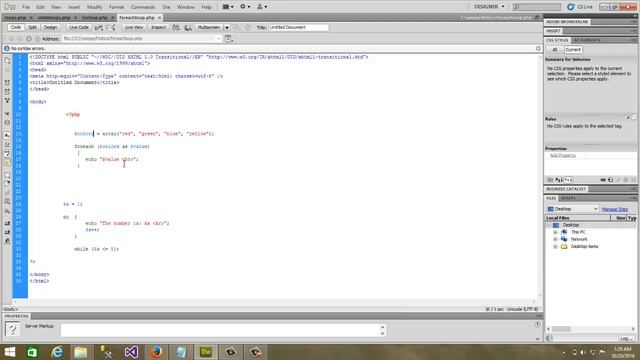
Task: Switch to the AP Elements panel tab
Action: [x=587, y=40]
